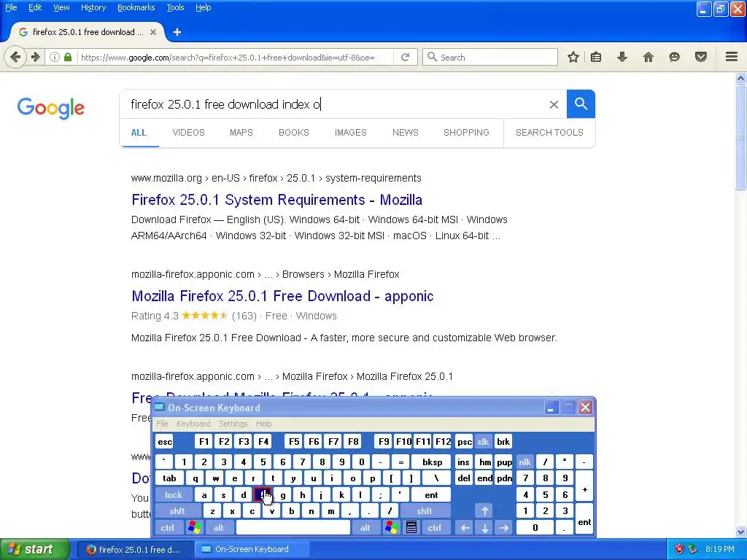Open the Firefox Tools menu
This screenshot has height=560, width=747.
pyautogui.click(x=175, y=7)
